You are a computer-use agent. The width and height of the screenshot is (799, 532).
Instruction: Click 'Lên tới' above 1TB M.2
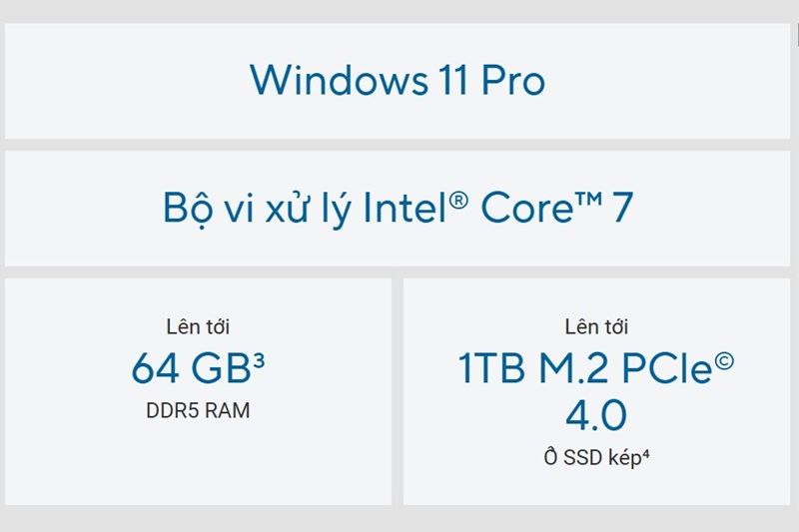tap(596, 326)
